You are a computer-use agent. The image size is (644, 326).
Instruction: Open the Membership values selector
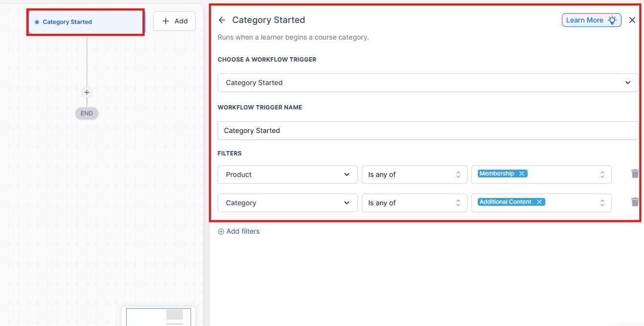pos(567,174)
